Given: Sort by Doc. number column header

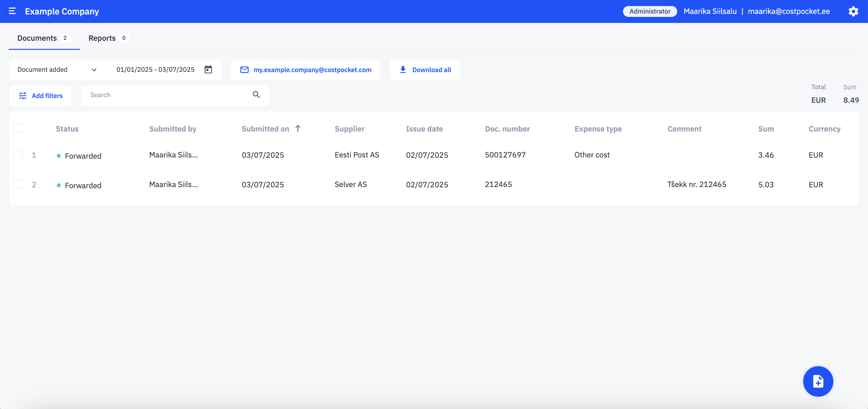Looking at the screenshot, I should [507, 129].
